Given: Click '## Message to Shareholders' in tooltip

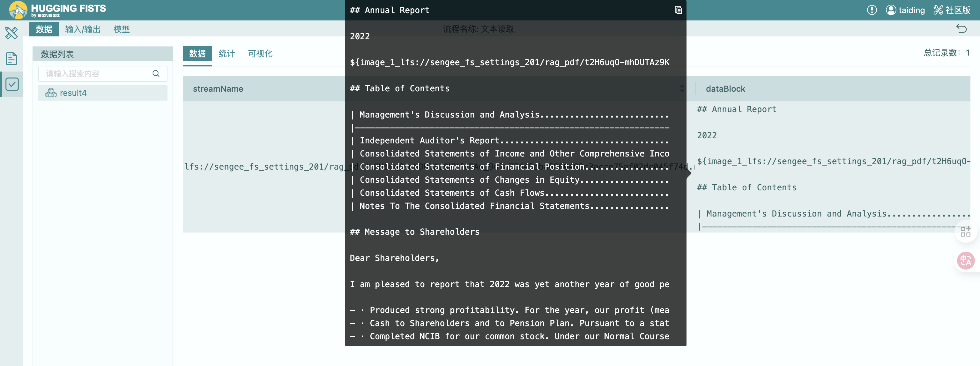Looking at the screenshot, I should [x=414, y=232].
